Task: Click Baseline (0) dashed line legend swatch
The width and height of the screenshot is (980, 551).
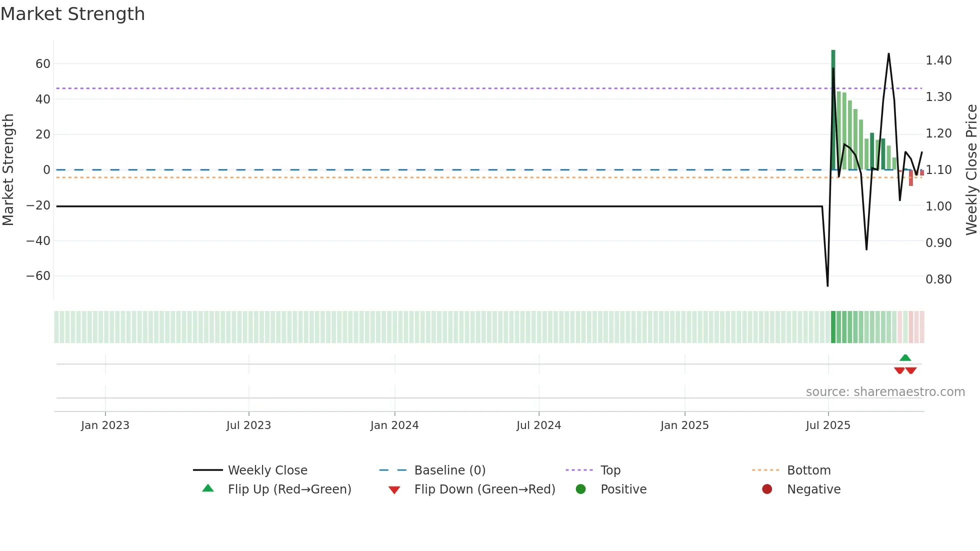Action: [x=393, y=470]
